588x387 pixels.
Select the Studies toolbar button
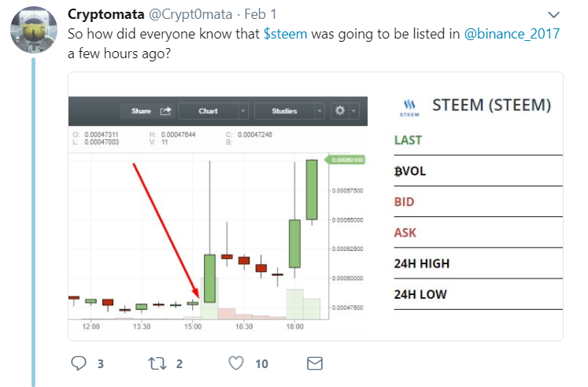pos(284,111)
